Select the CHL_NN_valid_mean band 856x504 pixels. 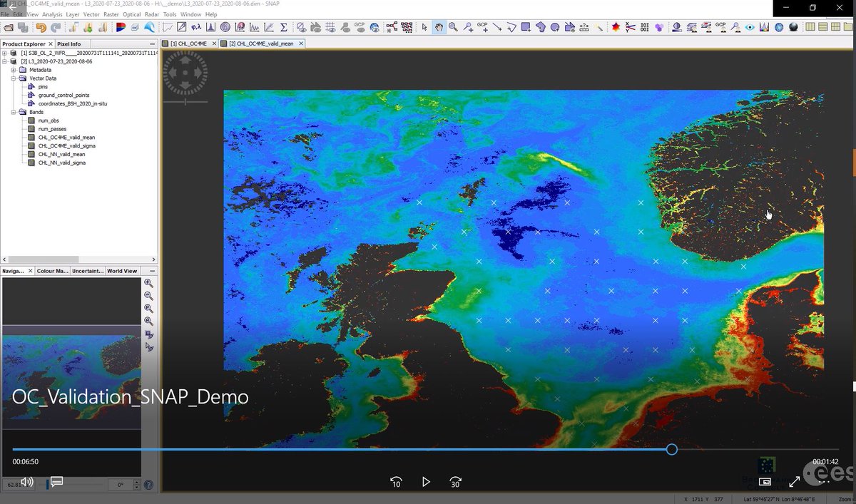61,154
